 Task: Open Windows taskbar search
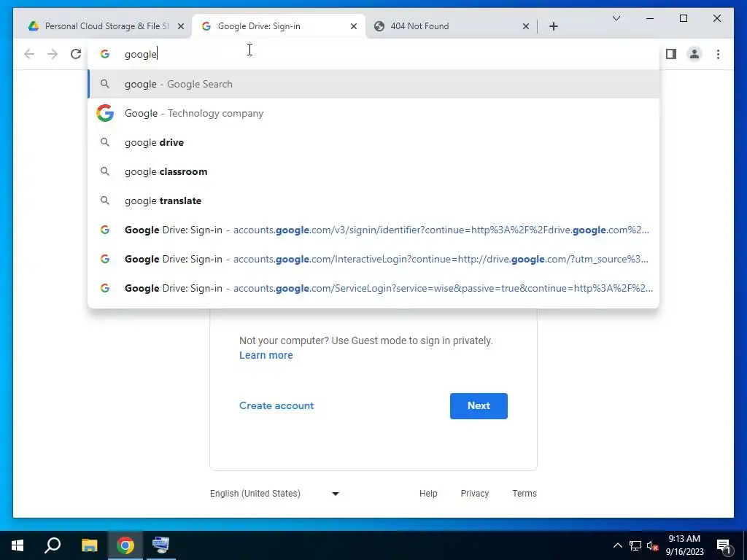point(53,545)
